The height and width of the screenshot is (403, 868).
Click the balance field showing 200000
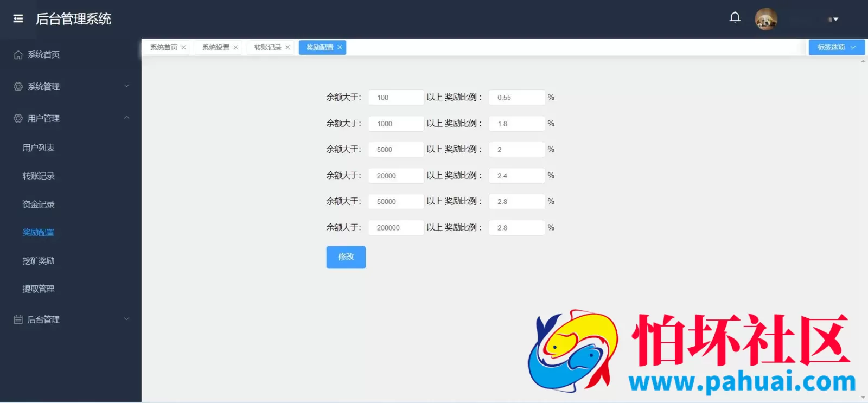pyautogui.click(x=396, y=228)
